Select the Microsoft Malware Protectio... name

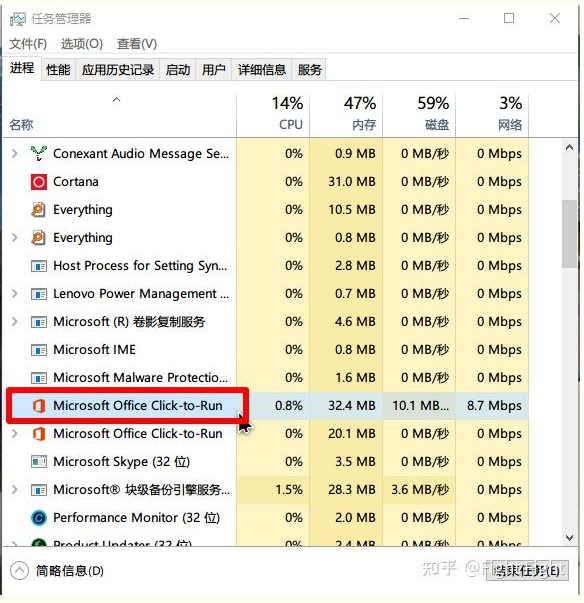tap(140, 378)
